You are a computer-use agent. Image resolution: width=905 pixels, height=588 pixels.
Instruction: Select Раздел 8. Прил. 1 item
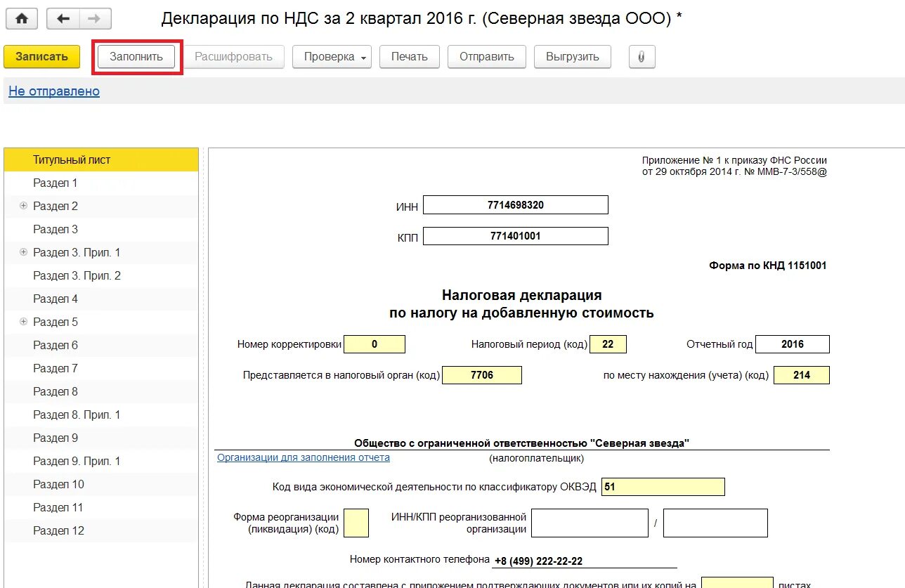pos(101,414)
